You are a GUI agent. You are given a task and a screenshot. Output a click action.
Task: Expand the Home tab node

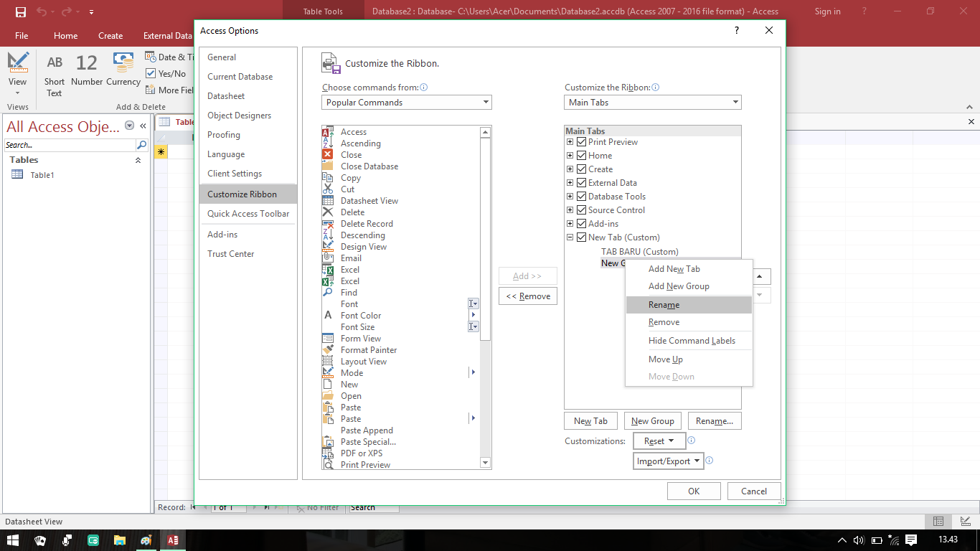pyautogui.click(x=570, y=156)
